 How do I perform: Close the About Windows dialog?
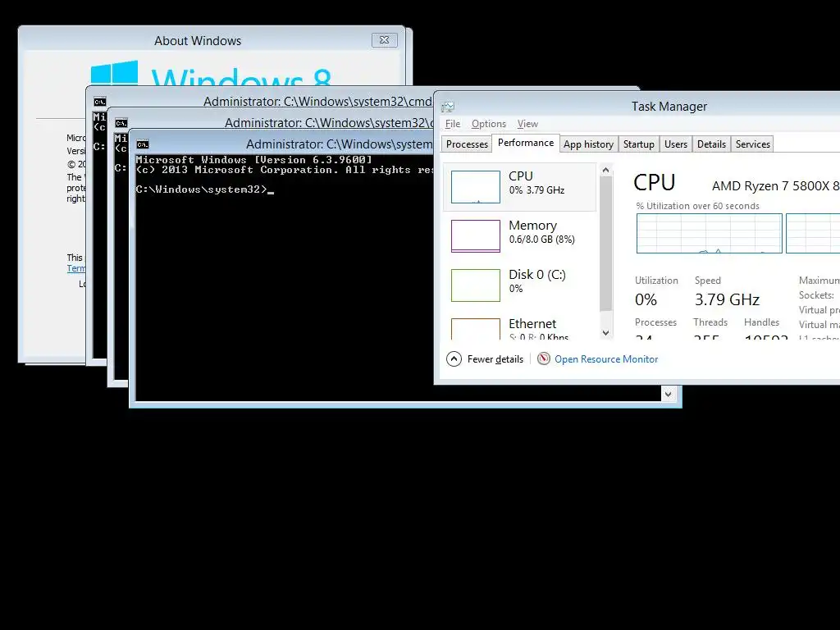pyautogui.click(x=384, y=40)
